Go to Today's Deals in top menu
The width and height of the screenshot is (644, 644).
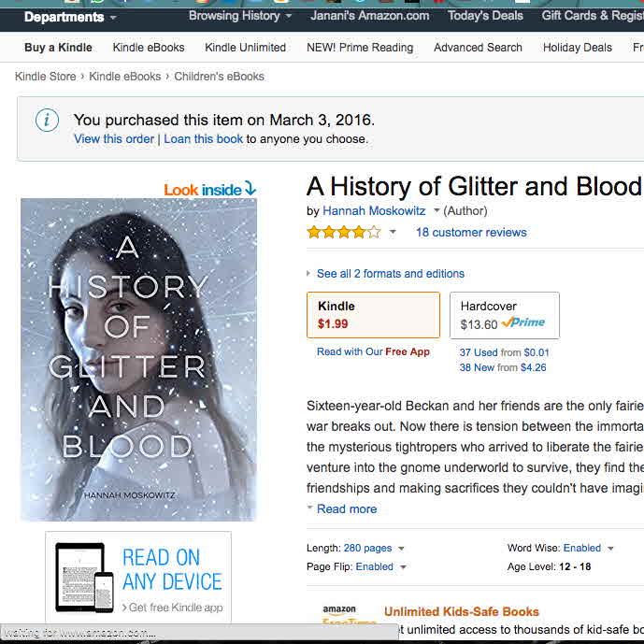[486, 16]
